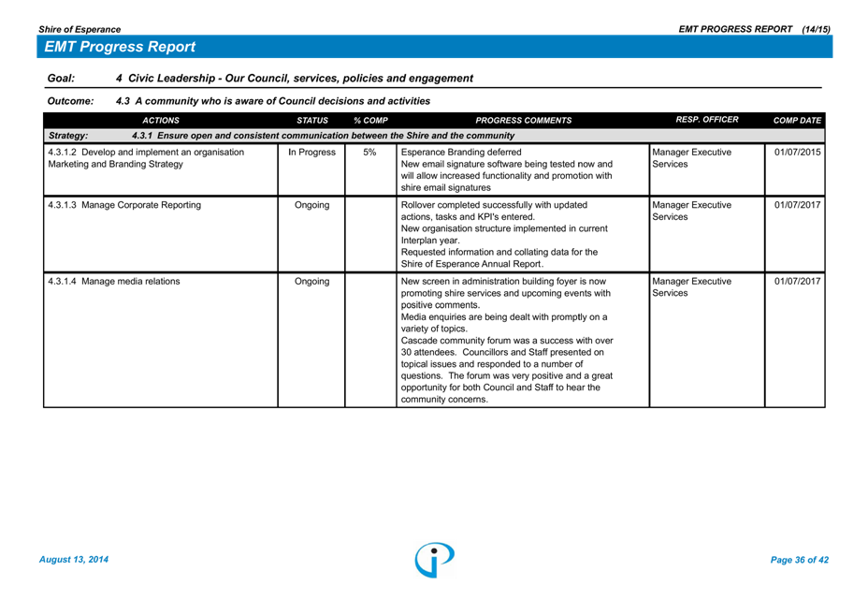The image size is (868, 615).
Task: Click 'community concerns.' closing comment line
Action: pos(444,400)
